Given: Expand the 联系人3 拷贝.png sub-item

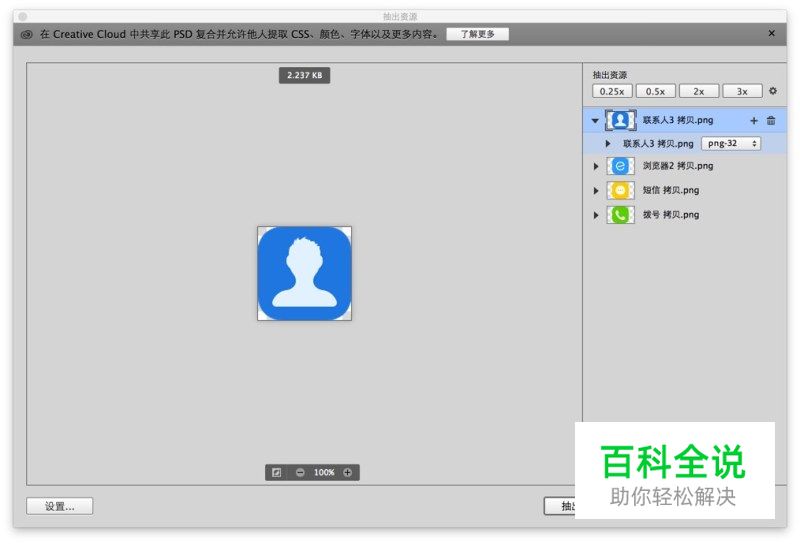Looking at the screenshot, I should 608,144.
